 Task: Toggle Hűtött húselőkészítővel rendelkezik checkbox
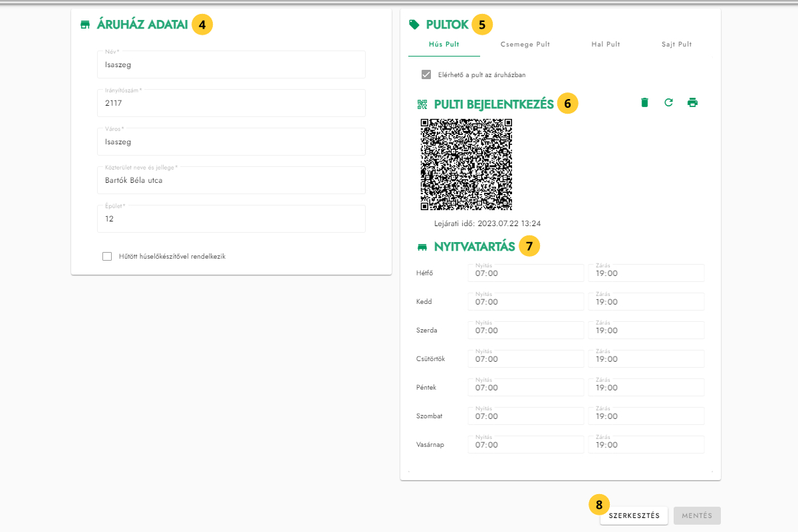[x=107, y=256]
